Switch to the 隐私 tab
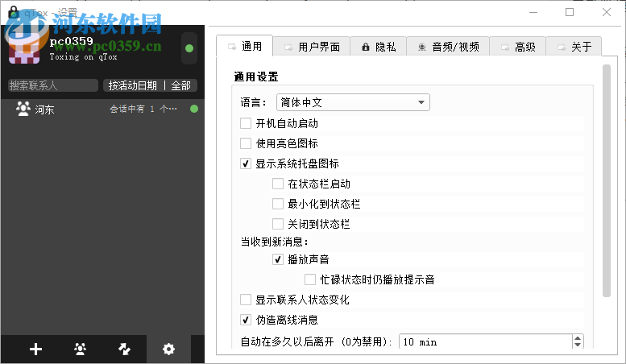Image resolution: width=626 pixels, height=364 pixels. tap(379, 47)
